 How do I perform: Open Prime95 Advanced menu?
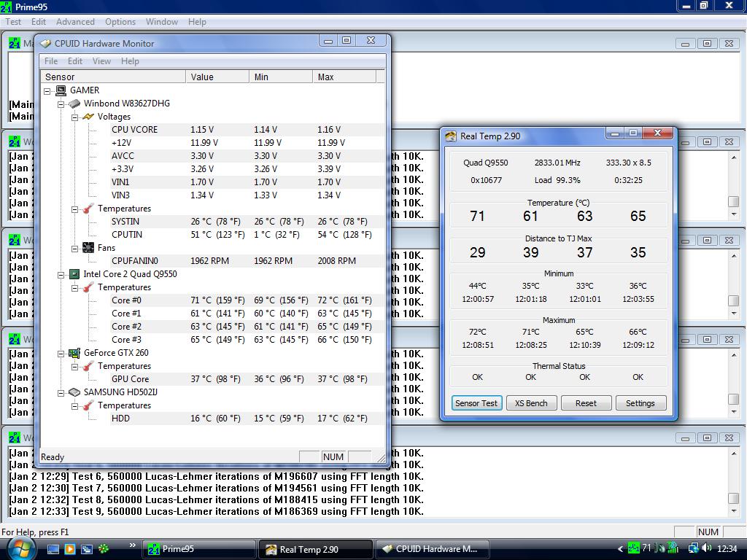coord(75,22)
